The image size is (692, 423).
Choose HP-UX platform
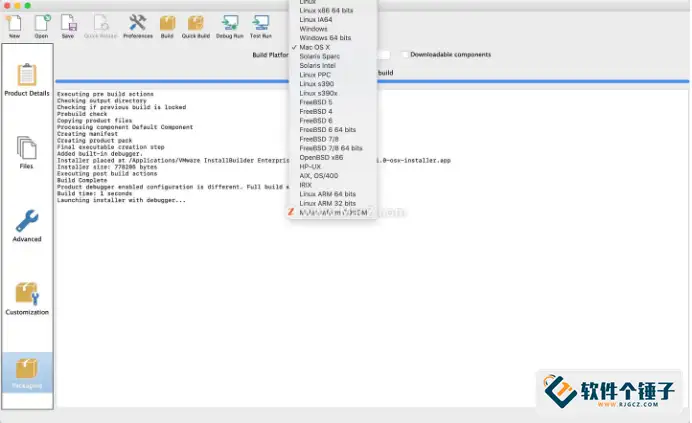pos(310,166)
